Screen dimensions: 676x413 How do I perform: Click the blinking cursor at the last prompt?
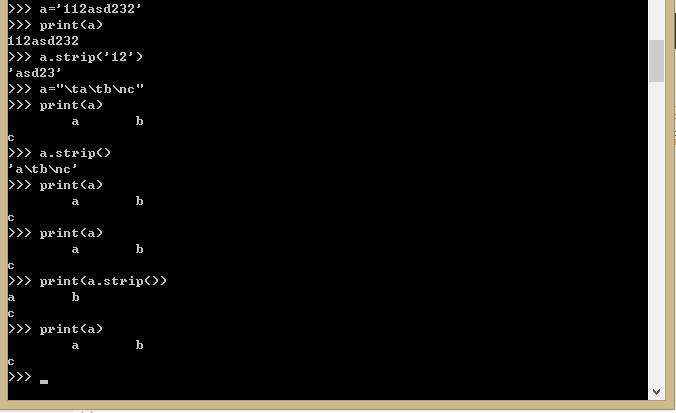click(x=44, y=382)
